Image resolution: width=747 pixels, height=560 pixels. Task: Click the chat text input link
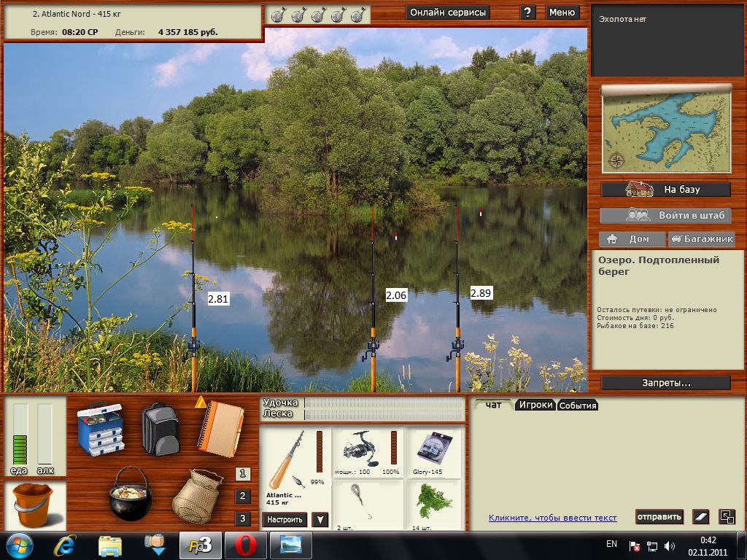point(553,518)
